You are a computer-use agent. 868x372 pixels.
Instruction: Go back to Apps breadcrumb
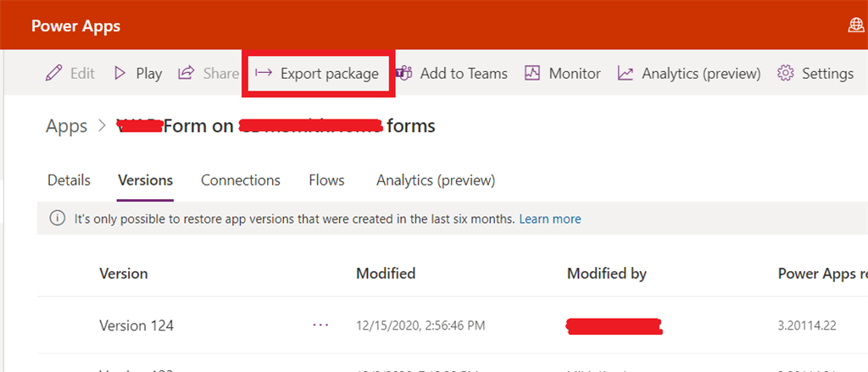point(67,126)
